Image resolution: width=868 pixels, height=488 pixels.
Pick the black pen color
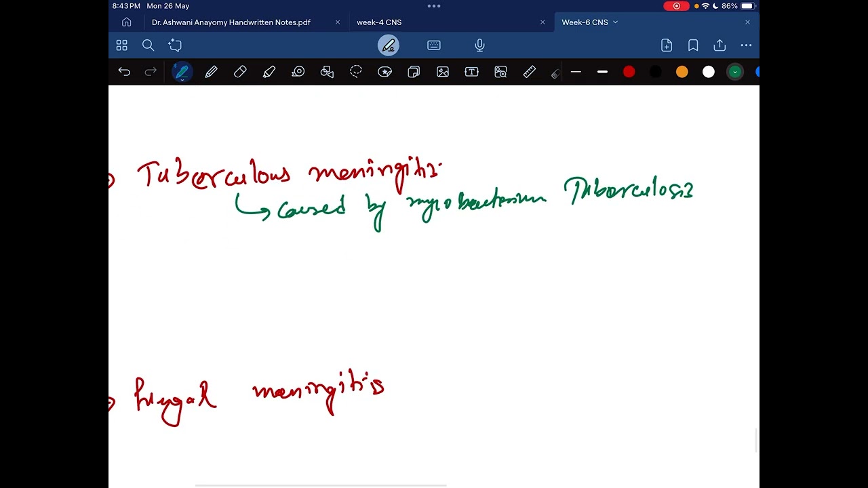(655, 72)
